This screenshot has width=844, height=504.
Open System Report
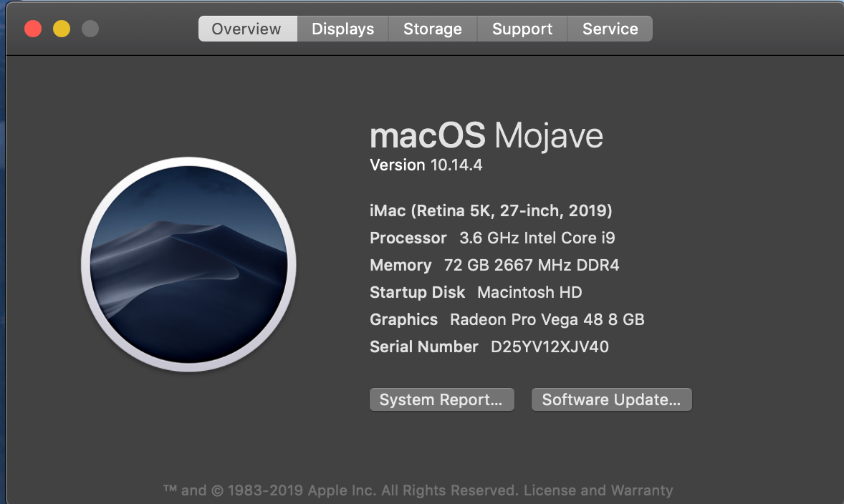(x=441, y=399)
